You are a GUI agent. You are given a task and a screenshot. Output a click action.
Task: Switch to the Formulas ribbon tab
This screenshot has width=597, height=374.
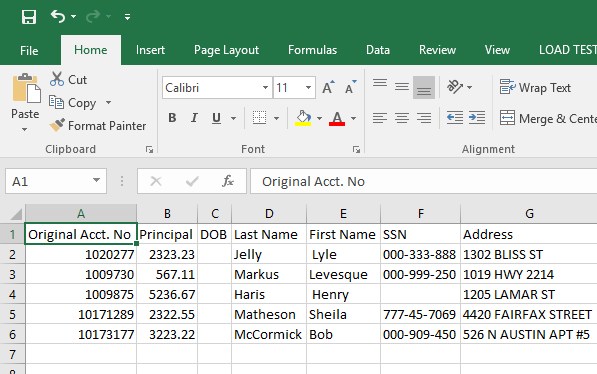(x=312, y=50)
